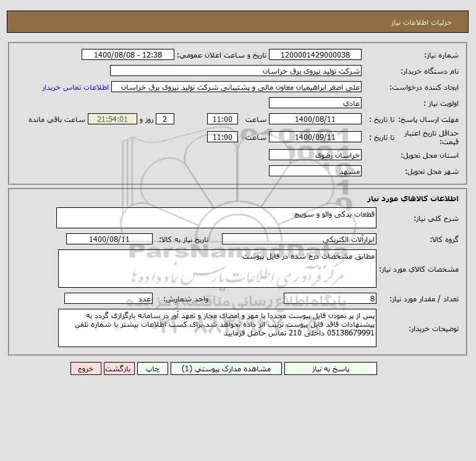Image resolution: width=476 pixels, height=461 pixels.
Task: Click the مشخصات کالاي مورد نیاز label
Action: pyautogui.click(x=419, y=269)
